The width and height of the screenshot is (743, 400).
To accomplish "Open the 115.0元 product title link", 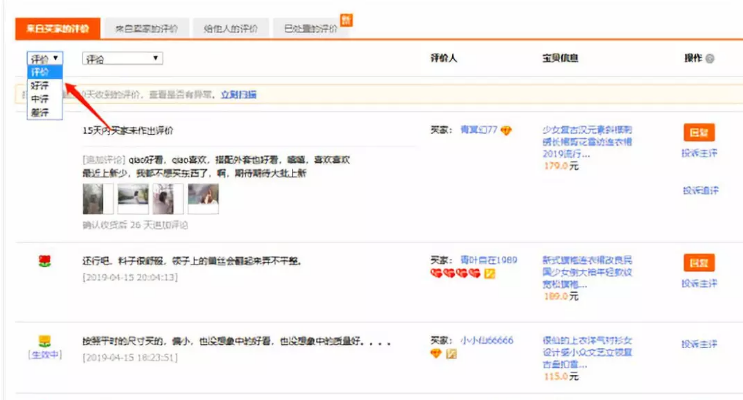I will pyautogui.click(x=587, y=353).
